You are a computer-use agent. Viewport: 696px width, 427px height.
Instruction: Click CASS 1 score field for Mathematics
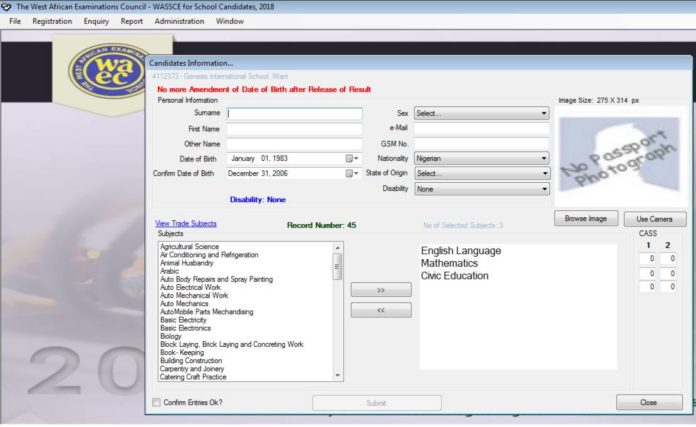(x=648, y=273)
